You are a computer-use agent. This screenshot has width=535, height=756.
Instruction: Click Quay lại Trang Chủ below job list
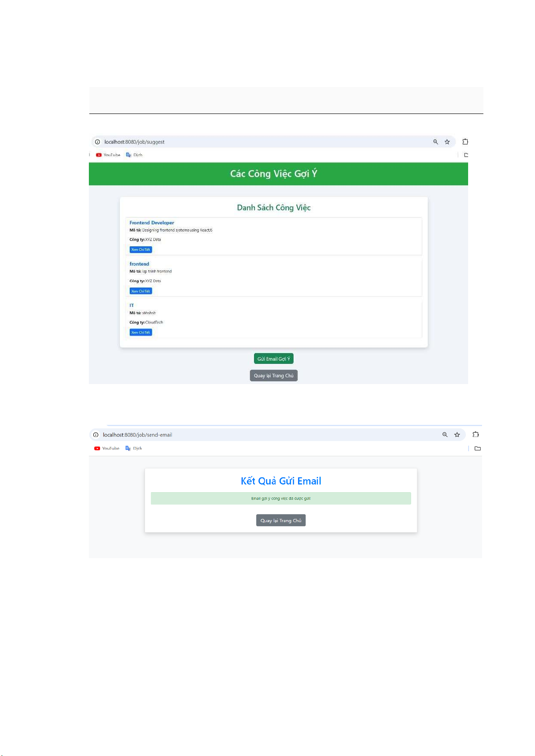coord(274,376)
